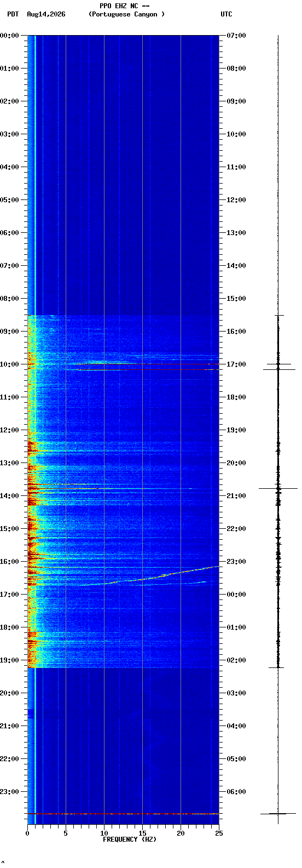This screenshot has width=302, height=868.
Task: Click the red horizontal line below 23:00 PDT
Action: pos(123,814)
